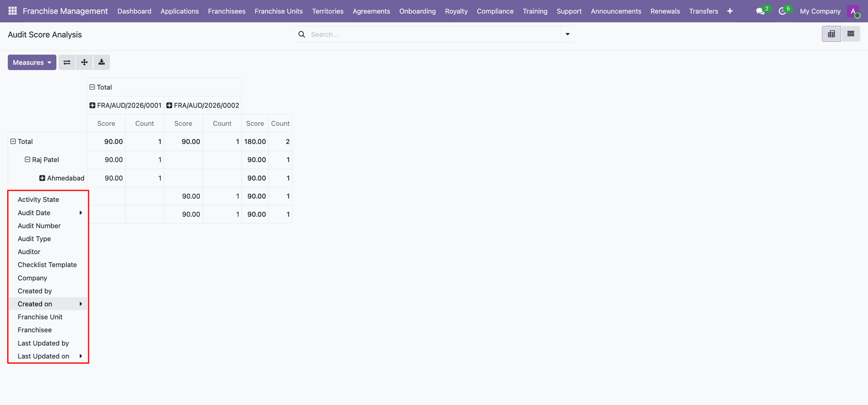
Task: Toggle the search options dropdown arrow
Action: click(567, 34)
